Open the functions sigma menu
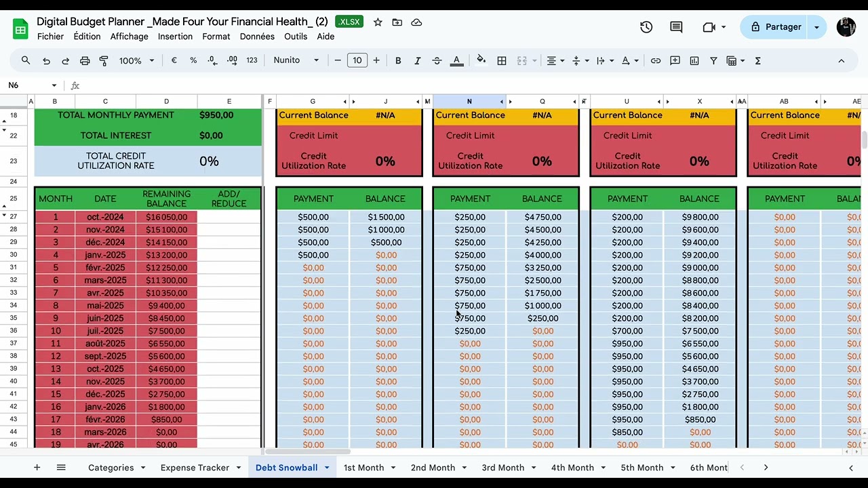 (757, 60)
